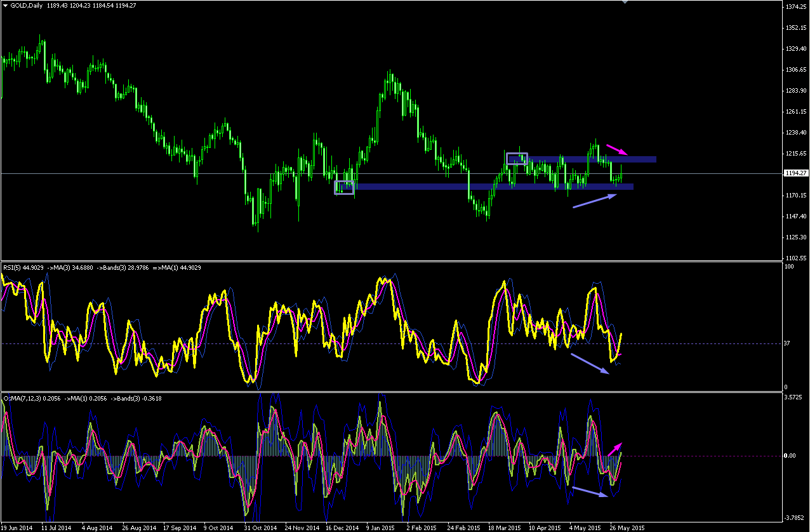Click the 19 Jun 2014 date label
Screen dimensions: 810x532
[x=18, y=527]
